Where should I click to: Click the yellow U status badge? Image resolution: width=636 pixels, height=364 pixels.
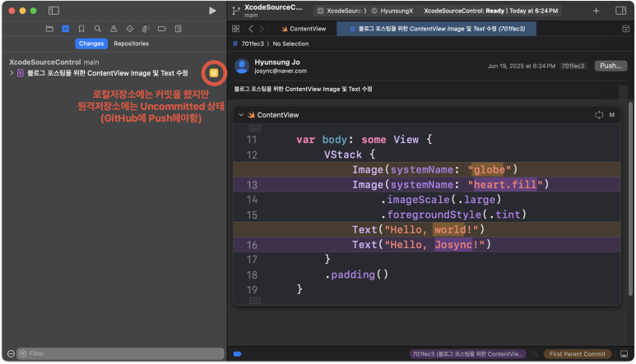point(214,73)
